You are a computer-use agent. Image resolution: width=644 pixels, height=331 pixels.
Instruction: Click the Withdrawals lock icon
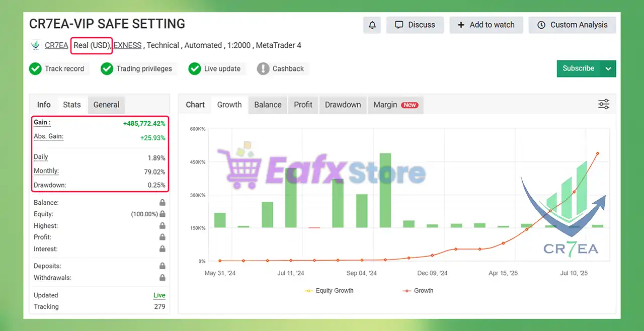coord(163,277)
